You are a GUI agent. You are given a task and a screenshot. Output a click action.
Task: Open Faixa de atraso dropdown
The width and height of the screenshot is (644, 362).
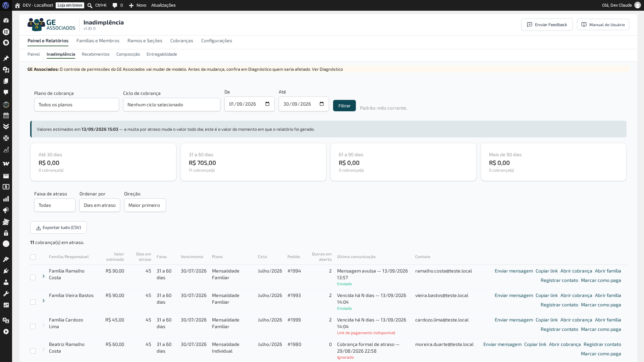pyautogui.click(x=55, y=205)
